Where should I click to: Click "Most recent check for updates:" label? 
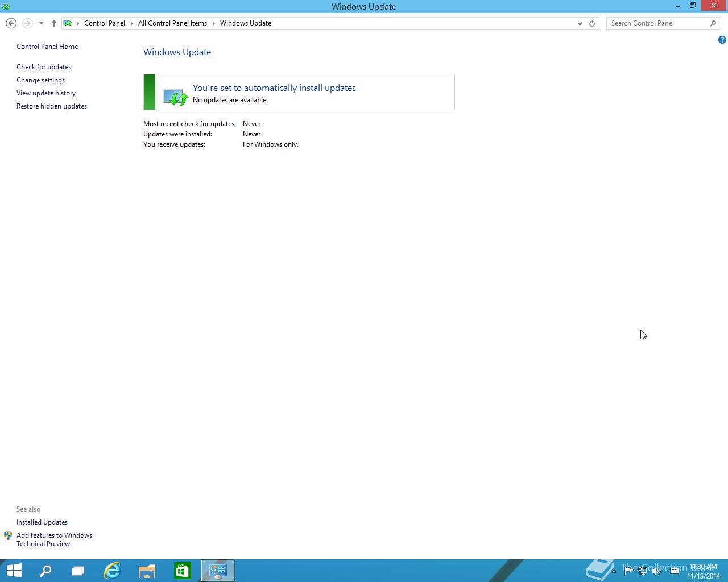pos(189,124)
